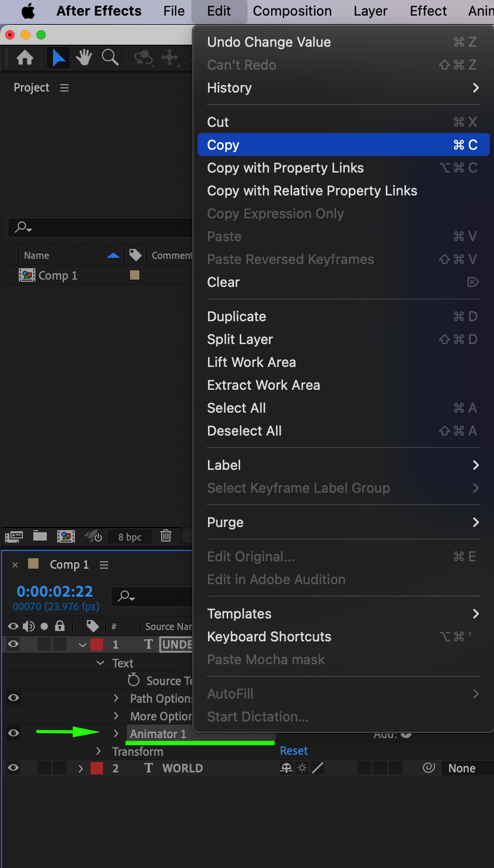Expand More Options group
This screenshot has height=868, width=494.
click(x=116, y=716)
